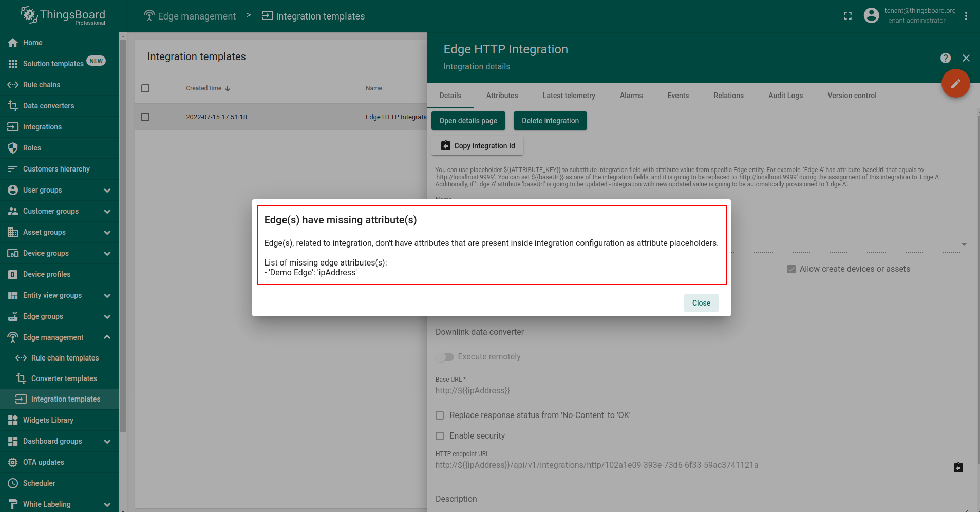Click the fullscreen toggle icon
Image resolution: width=980 pixels, height=512 pixels.
tap(847, 16)
